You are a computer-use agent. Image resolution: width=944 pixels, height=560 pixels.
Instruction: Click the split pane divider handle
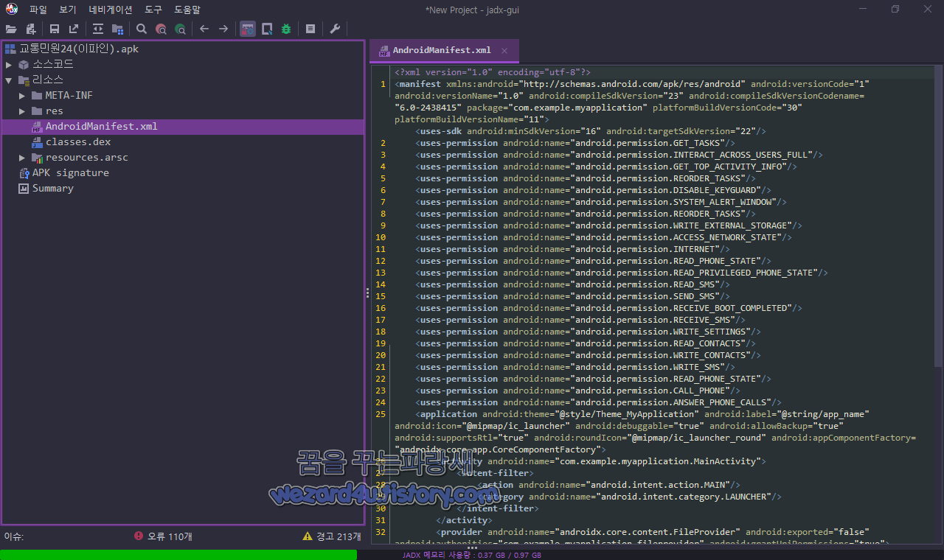point(367,293)
